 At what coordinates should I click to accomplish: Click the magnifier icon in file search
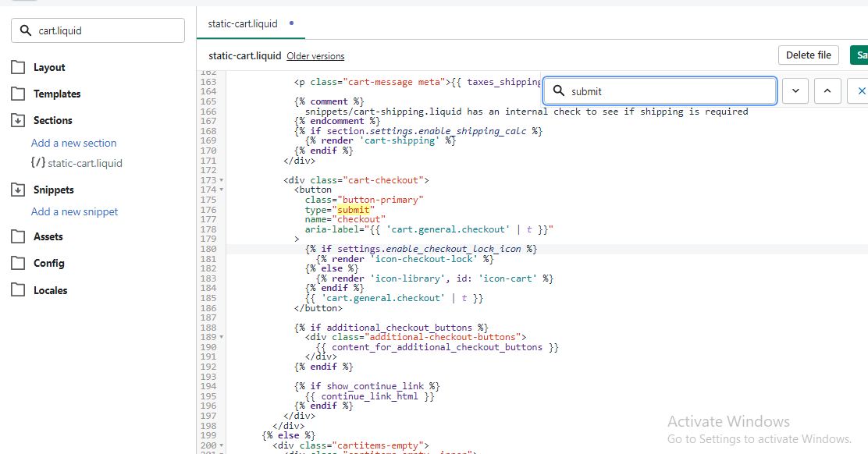[x=26, y=30]
